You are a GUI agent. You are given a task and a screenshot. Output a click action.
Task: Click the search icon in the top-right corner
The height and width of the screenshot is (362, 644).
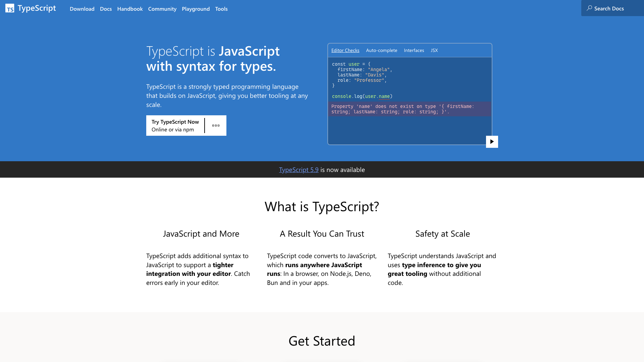pos(589,8)
